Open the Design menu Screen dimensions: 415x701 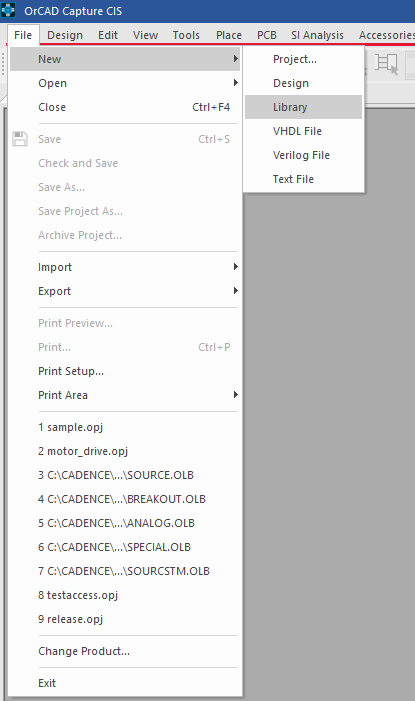point(65,35)
